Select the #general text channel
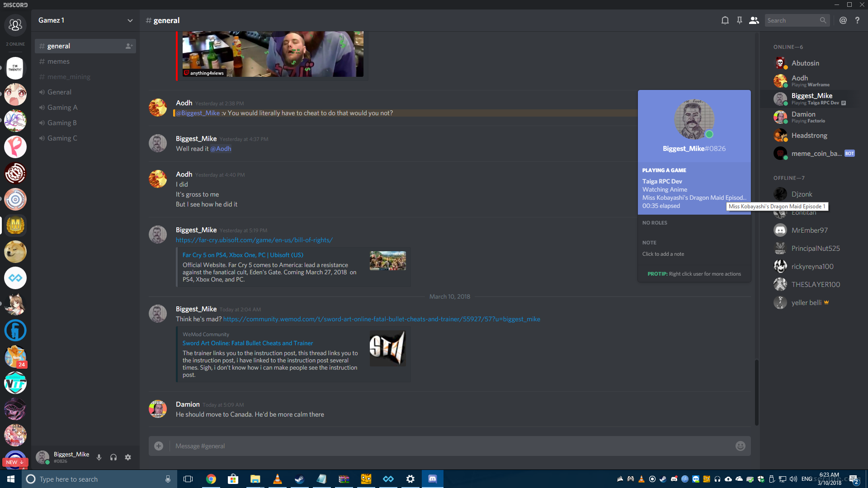868x488 pixels. point(58,46)
